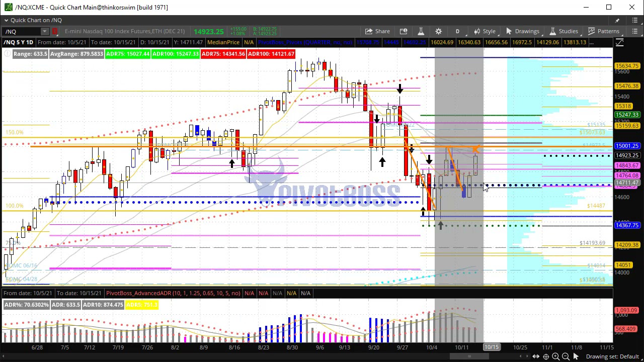Click the 14923.25 price axis bubble
Image resolution: width=644 pixels, height=362 pixels.
point(626,155)
